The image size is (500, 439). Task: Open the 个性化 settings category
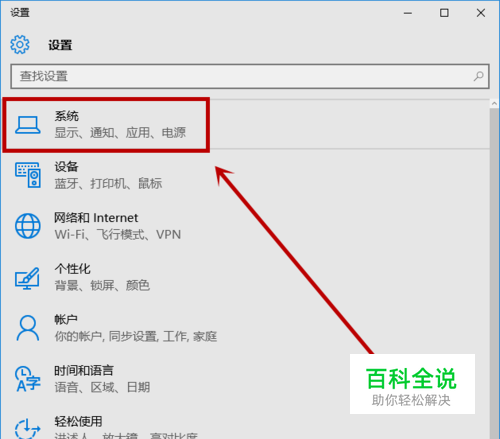pos(245,277)
